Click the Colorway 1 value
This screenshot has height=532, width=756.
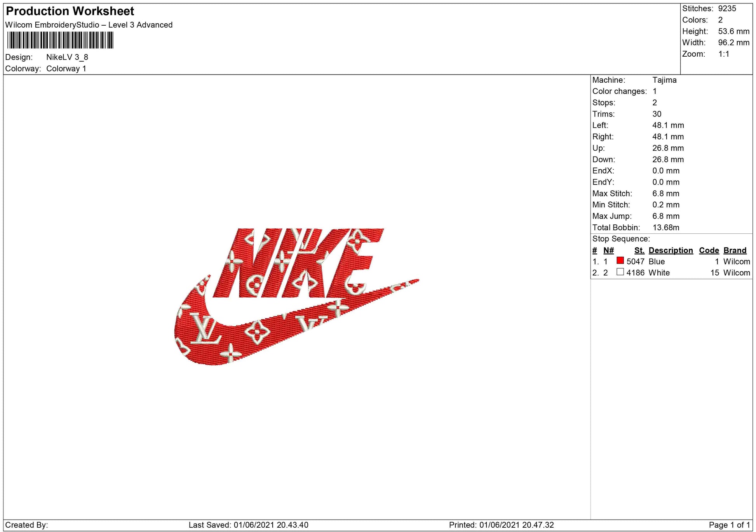66,69
